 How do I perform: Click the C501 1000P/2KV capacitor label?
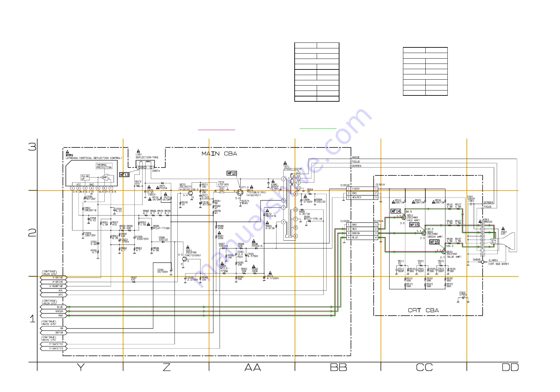click(471, 199)
